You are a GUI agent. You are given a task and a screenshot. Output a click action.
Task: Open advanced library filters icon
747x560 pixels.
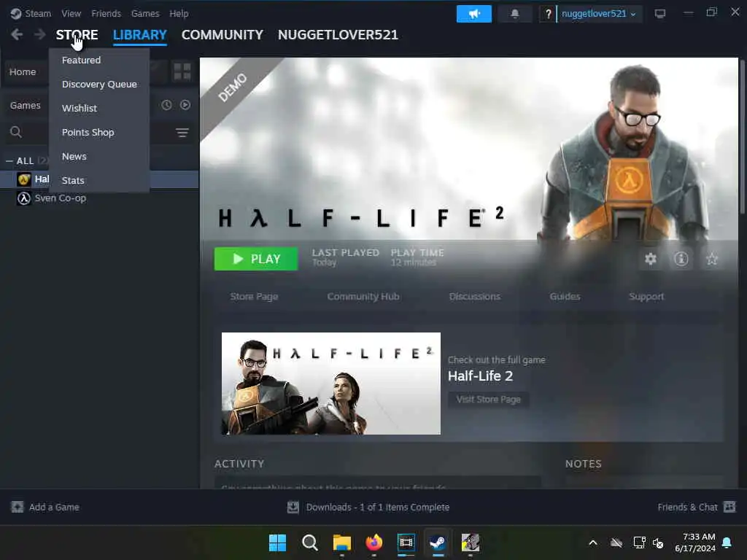coord(182,133)
